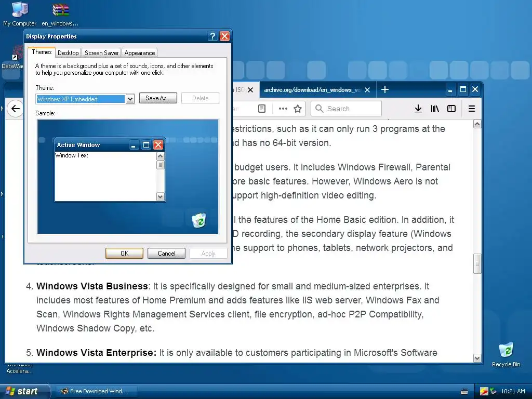Click the theme sample preview image
Image resolution: width=532 pixels, height=399 pixels.
click(128, 177)
